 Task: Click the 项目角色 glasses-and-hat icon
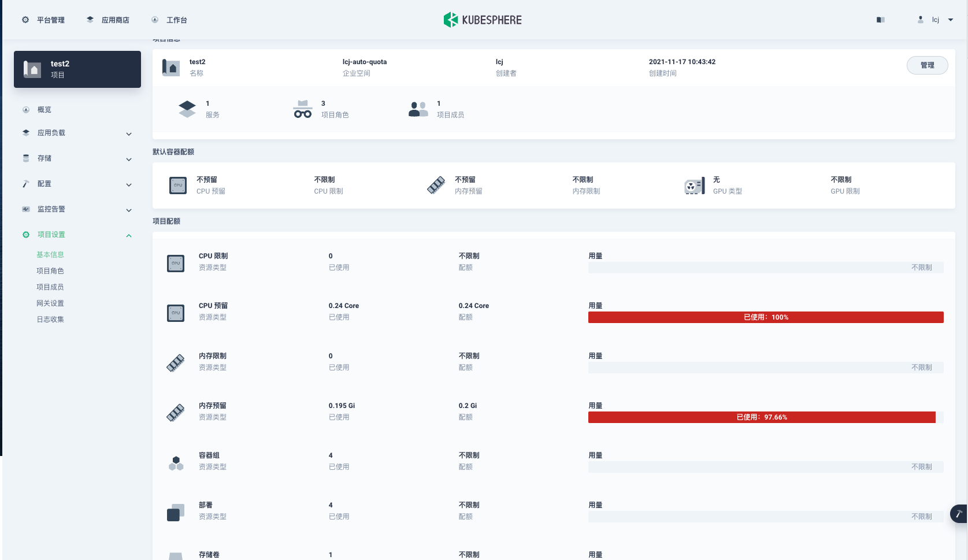click(303, 109)
